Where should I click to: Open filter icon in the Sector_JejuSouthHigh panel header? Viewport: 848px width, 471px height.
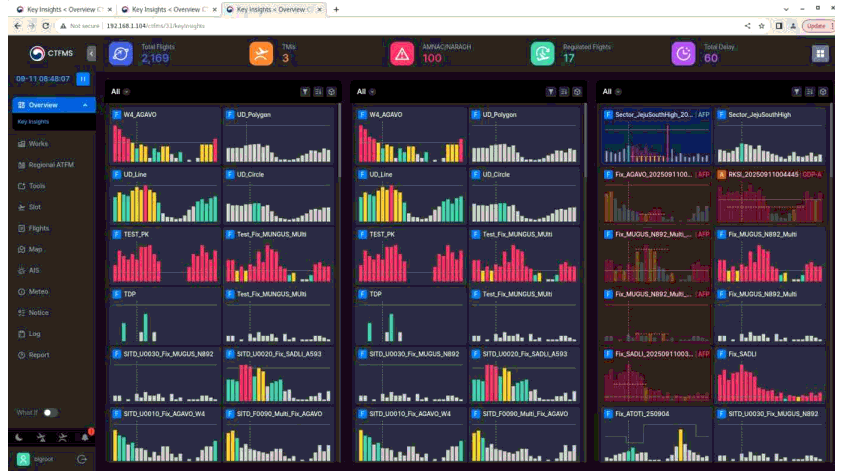tap(797, 92)
